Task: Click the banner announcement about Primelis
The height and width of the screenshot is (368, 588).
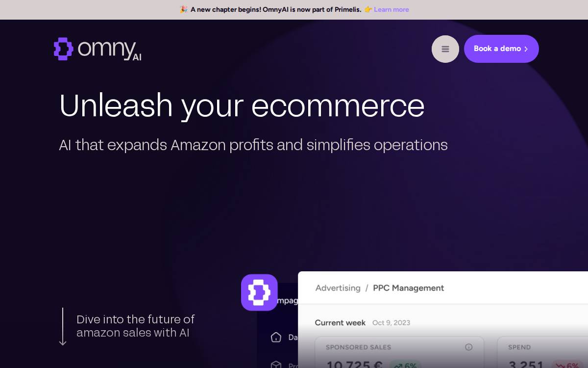Action: point(276,9)
